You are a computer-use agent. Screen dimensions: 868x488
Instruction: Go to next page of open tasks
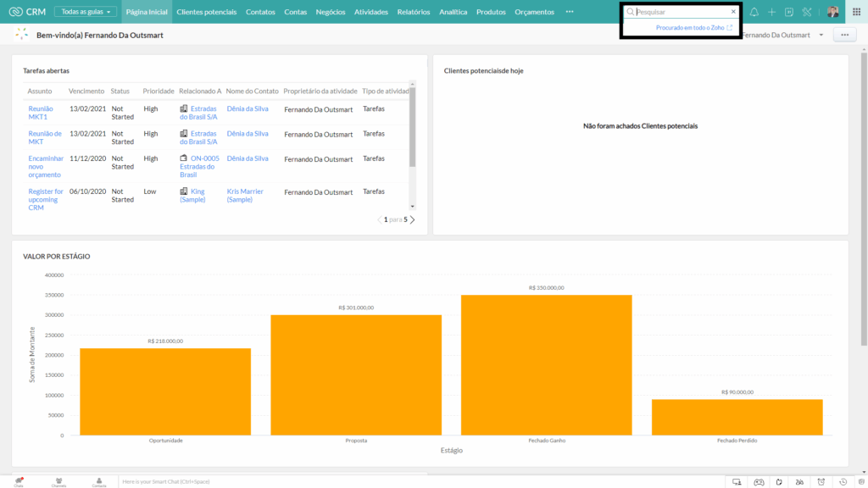[x=413, y=219]
